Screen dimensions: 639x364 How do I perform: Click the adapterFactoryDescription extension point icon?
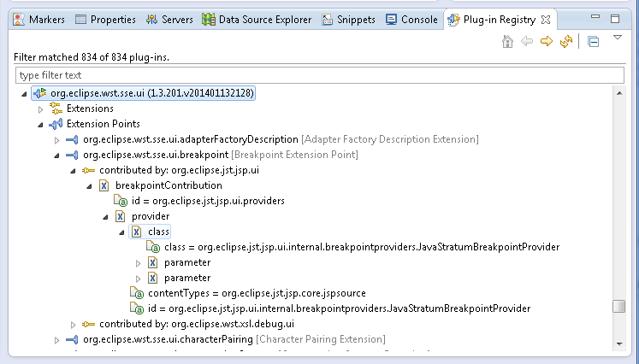72,139
